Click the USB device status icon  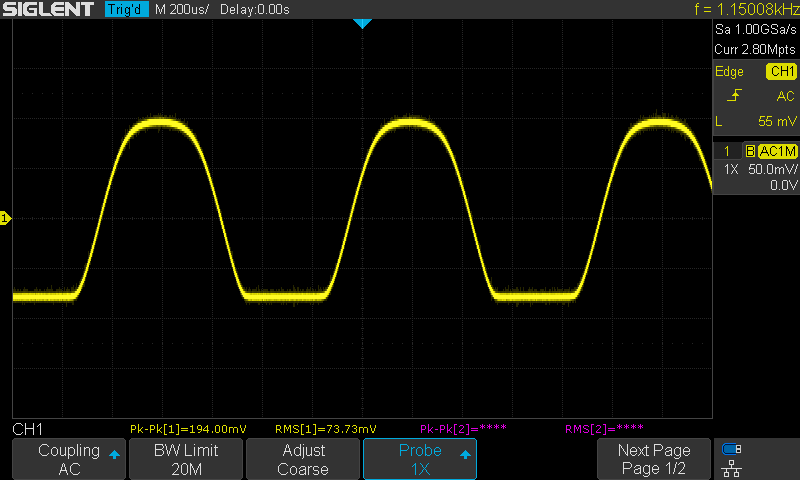(x=732, y=449)
